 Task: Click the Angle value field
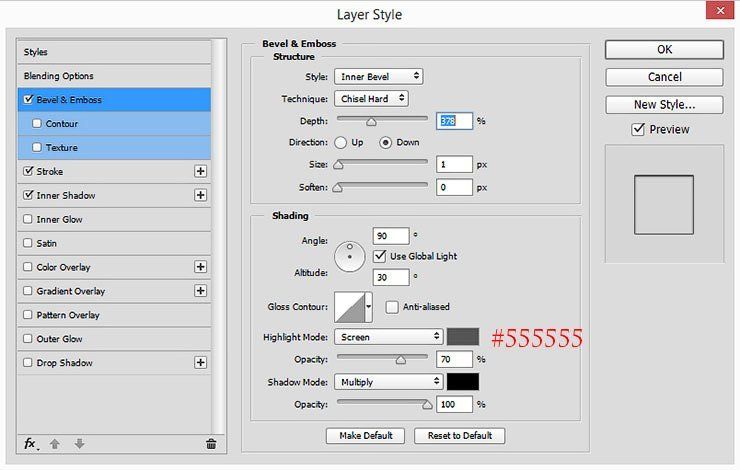[x=391, y=235]
